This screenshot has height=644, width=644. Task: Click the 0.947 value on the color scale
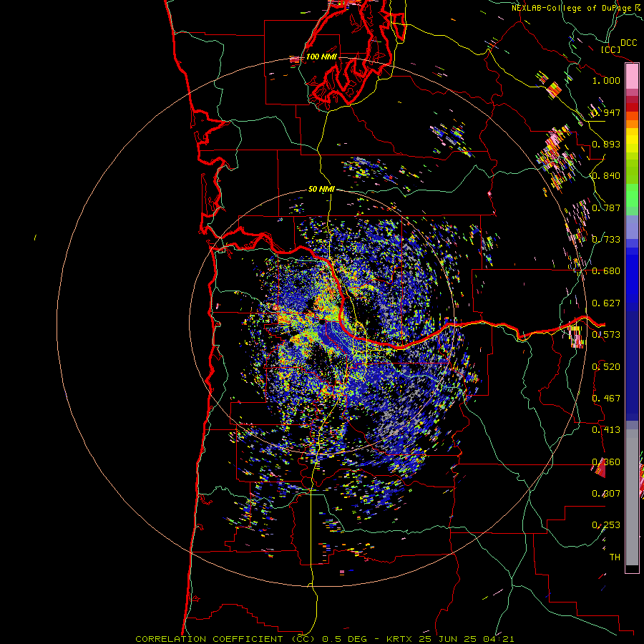(x=606, y=112)
